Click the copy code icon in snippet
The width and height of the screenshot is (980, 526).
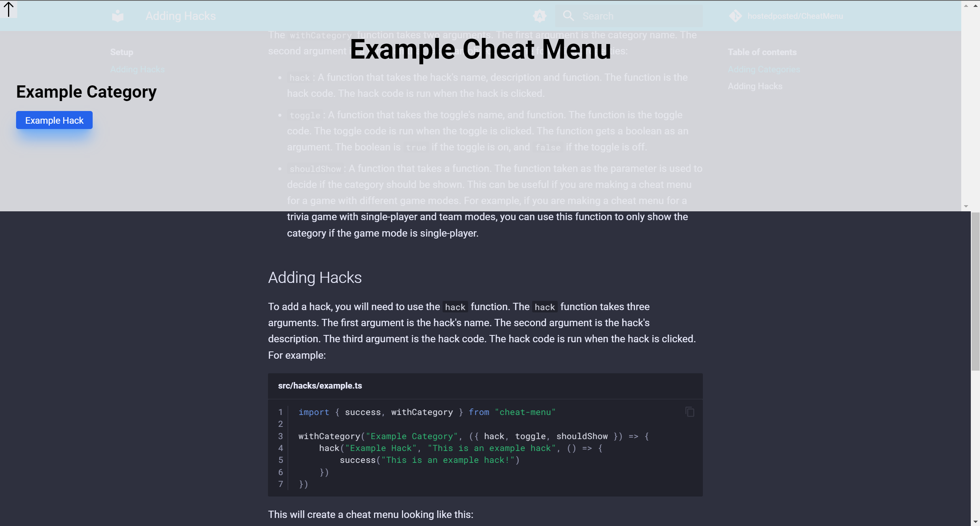[689, 412]
